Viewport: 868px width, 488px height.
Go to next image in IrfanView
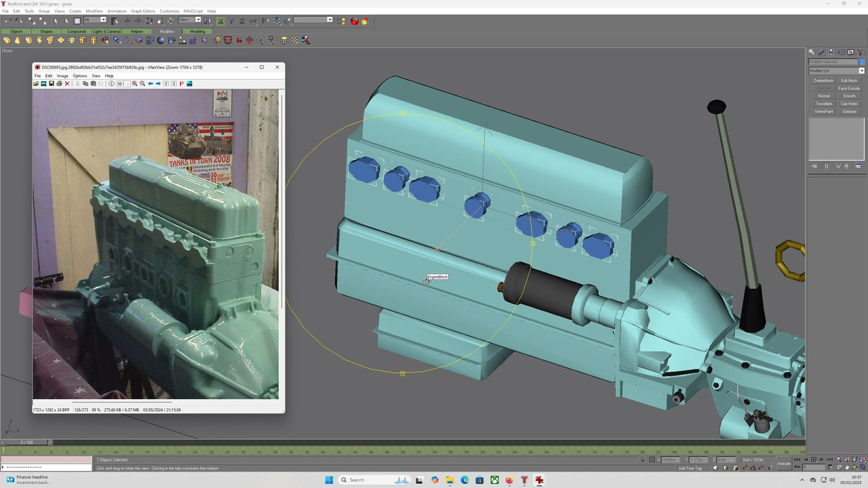[158, 84]
